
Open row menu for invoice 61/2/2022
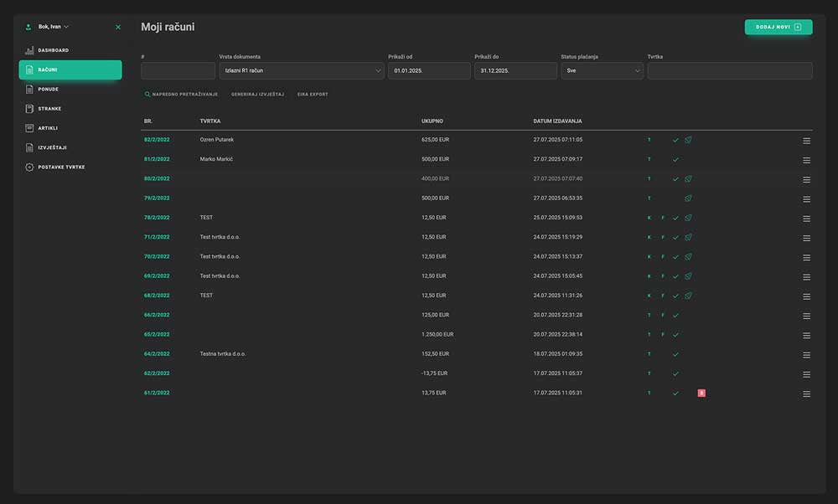pyautogui.click(x=806, y=393)
